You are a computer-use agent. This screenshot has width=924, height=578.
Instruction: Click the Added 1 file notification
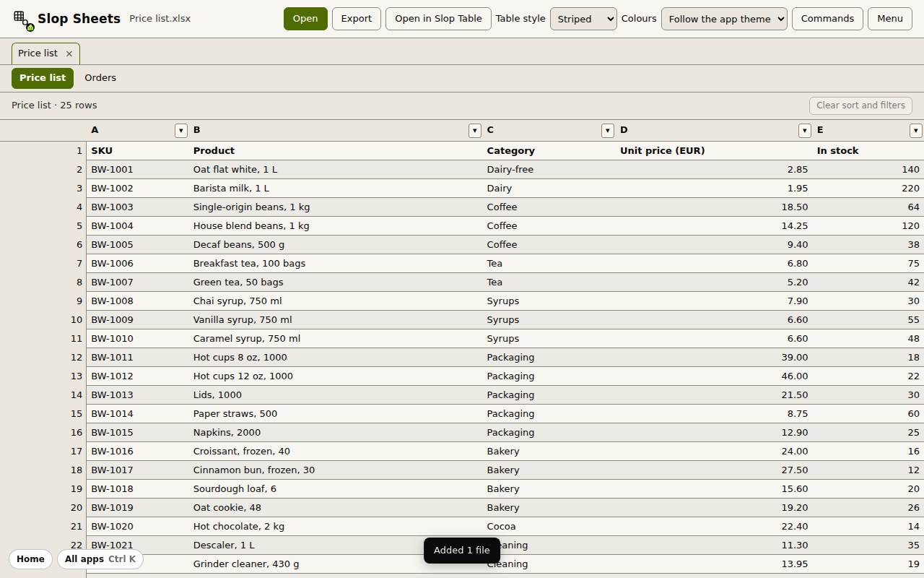462,551
